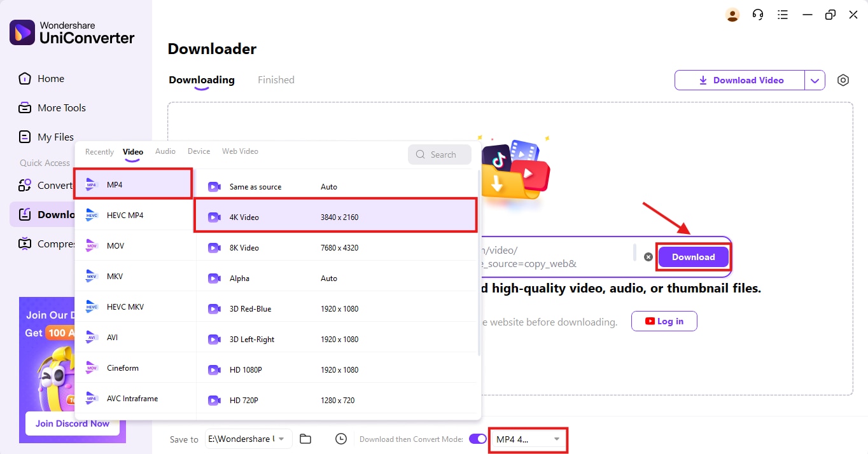
Task: Toggle Download then Convert Mode switch
Action: pyautogui.click(x=477, y=439)
